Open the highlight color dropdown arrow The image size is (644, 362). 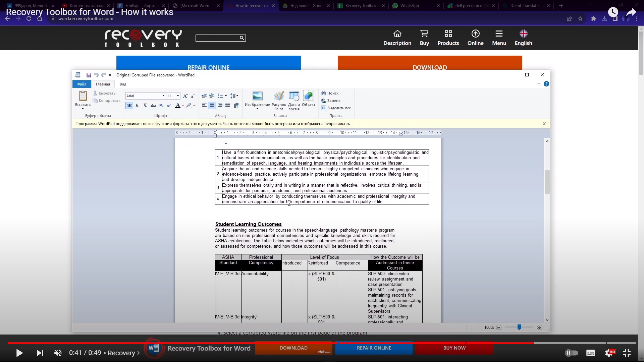pyautogui.click(x=194, y=106)
